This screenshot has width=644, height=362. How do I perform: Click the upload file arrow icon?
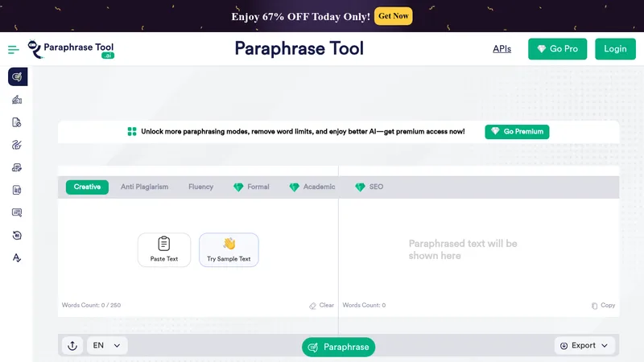click(x=72, y=346)
